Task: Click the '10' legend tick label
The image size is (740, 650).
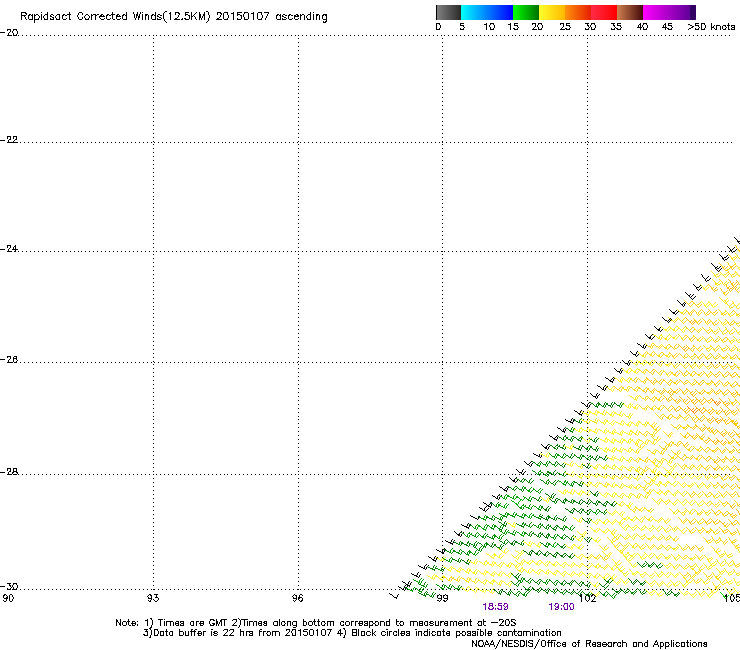Action: point(489,27)
